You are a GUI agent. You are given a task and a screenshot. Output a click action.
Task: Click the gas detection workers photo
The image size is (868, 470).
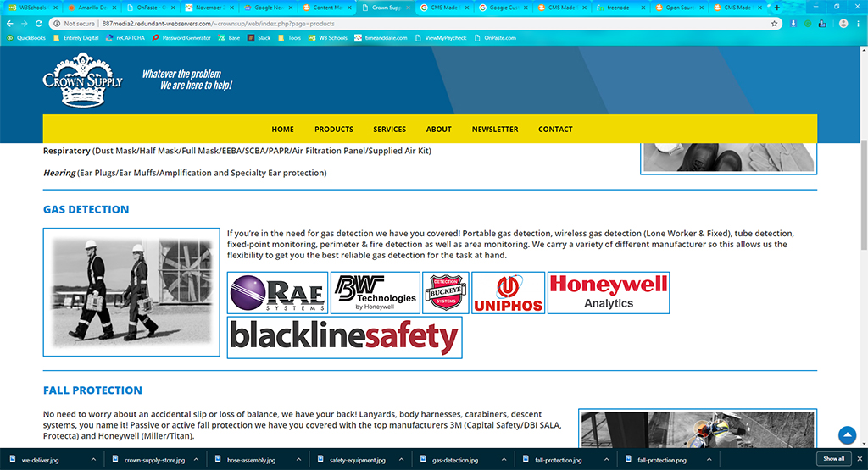pos(131,292)
